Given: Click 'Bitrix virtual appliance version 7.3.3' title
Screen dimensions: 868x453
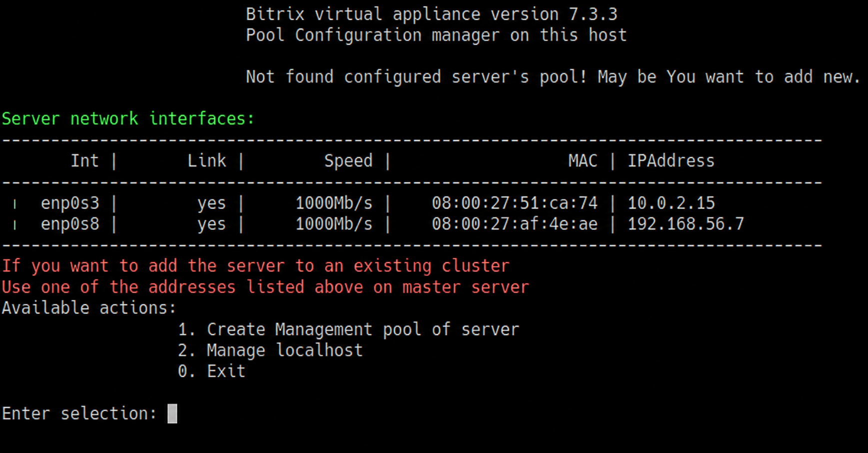Looking at the screenshot, I should point(432,14).
